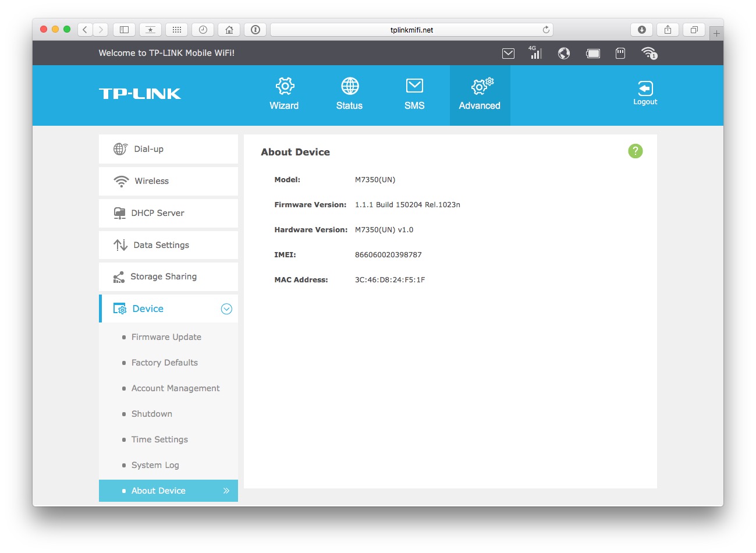
Task: Open the Safari share menu
Action: (x=668, y=30)
